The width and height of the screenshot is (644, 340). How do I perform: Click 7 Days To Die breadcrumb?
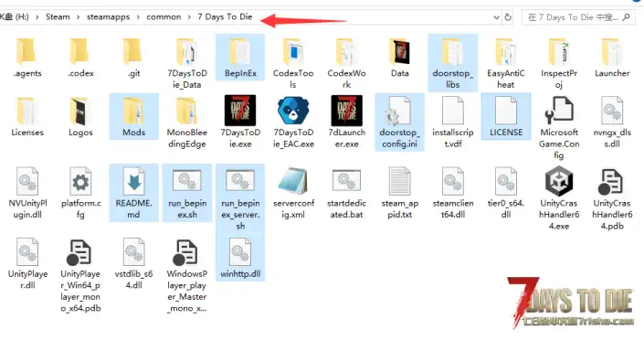click(x=225, y=16)
